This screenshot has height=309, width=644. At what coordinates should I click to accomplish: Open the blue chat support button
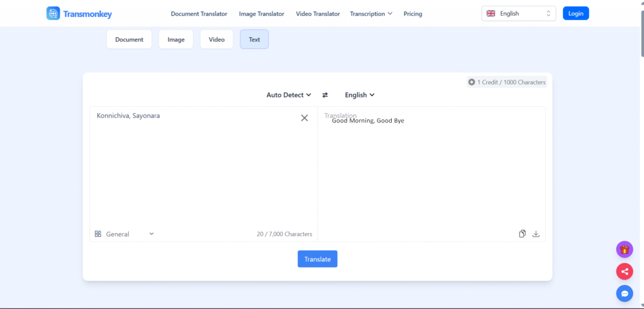625,293
